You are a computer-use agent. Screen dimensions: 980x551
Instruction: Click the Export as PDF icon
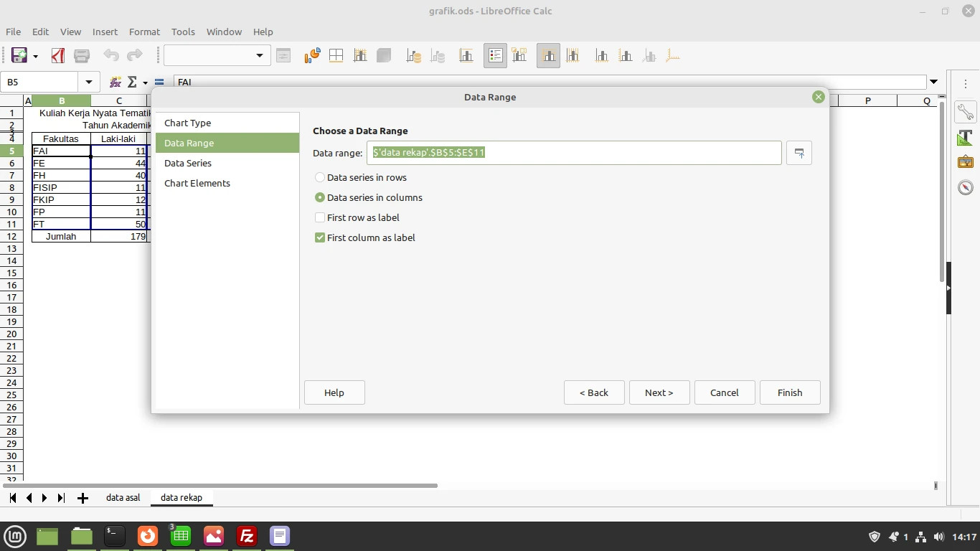click(58, 56)
